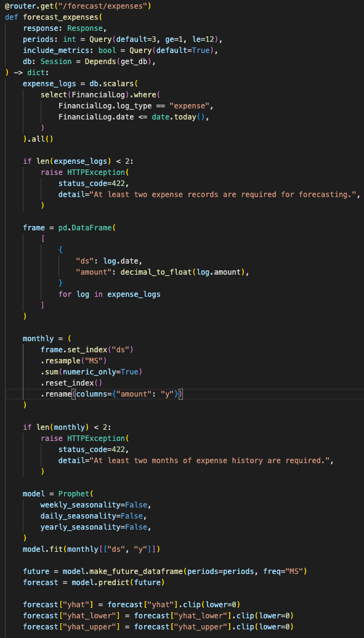Click 'frame.set_index("ds")'

tap(87, 349)
